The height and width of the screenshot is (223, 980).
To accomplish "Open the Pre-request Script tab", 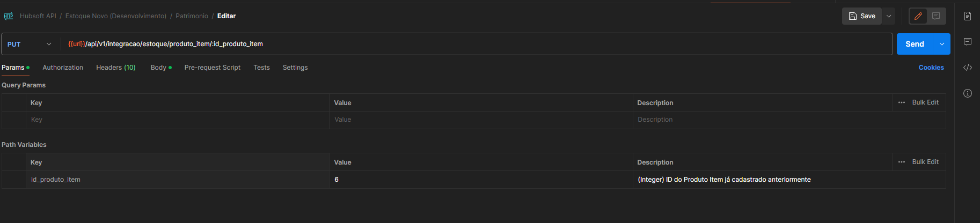I will tap(213, 68).
